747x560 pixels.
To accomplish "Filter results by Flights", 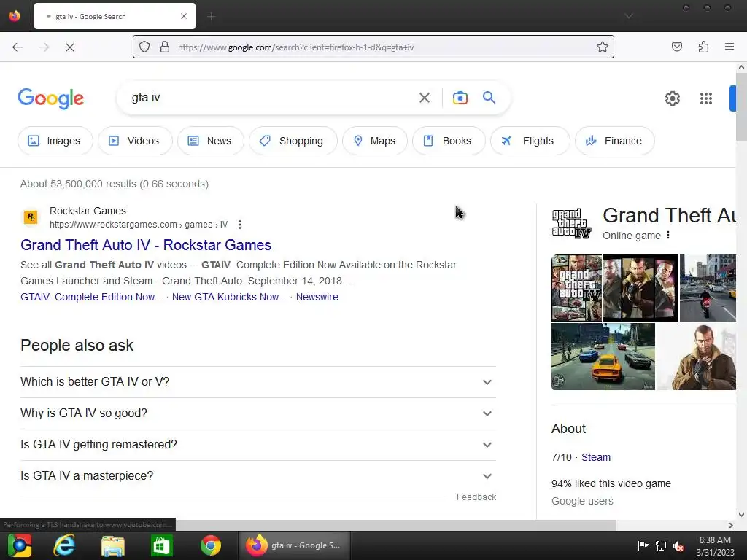I will click(530, 141).
